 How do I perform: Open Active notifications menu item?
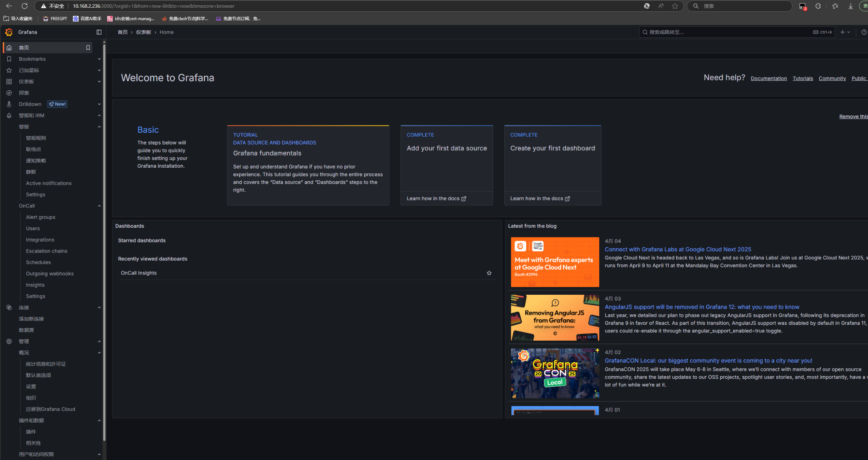coord(49,184)
